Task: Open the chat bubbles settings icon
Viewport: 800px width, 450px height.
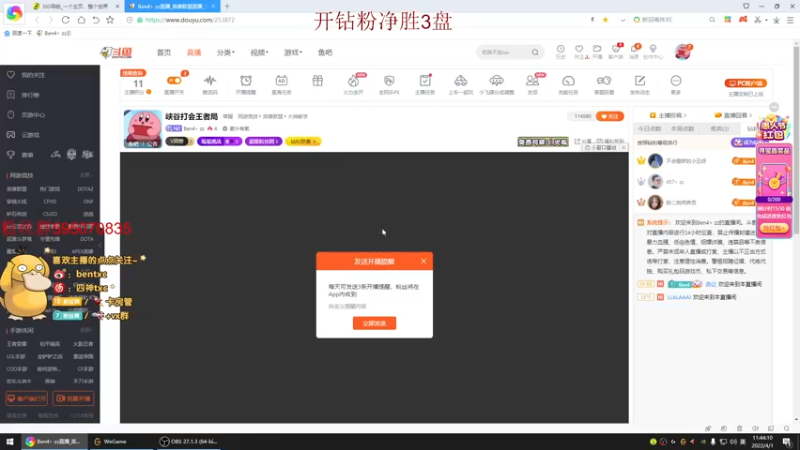Action: click(x=604, y=81)
